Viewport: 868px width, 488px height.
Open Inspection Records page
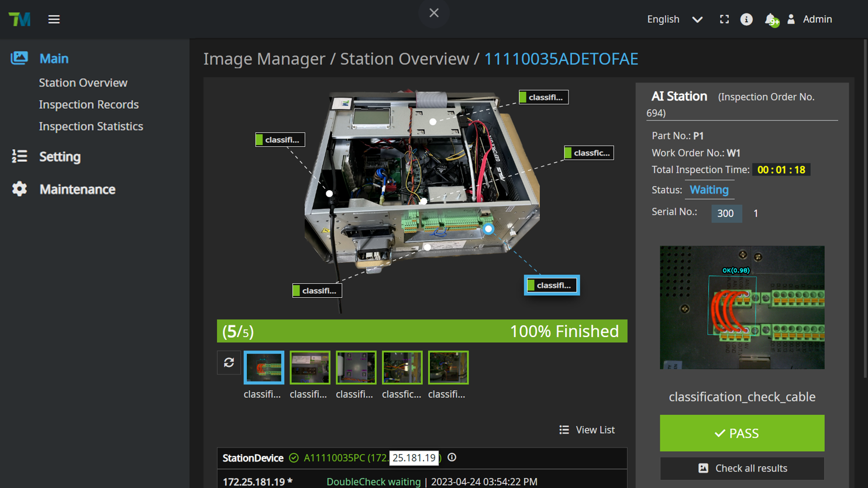(89, 105)
